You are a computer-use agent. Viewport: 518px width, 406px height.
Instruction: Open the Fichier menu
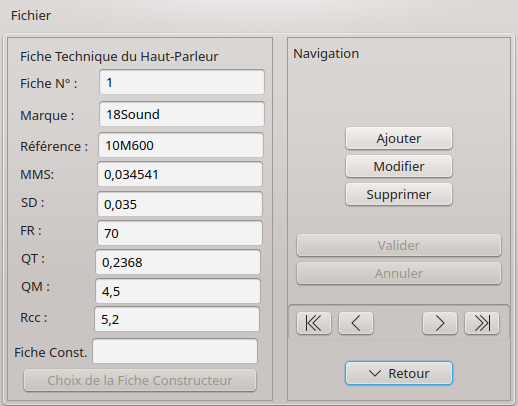pyautogui.click(x=31, y=16)
